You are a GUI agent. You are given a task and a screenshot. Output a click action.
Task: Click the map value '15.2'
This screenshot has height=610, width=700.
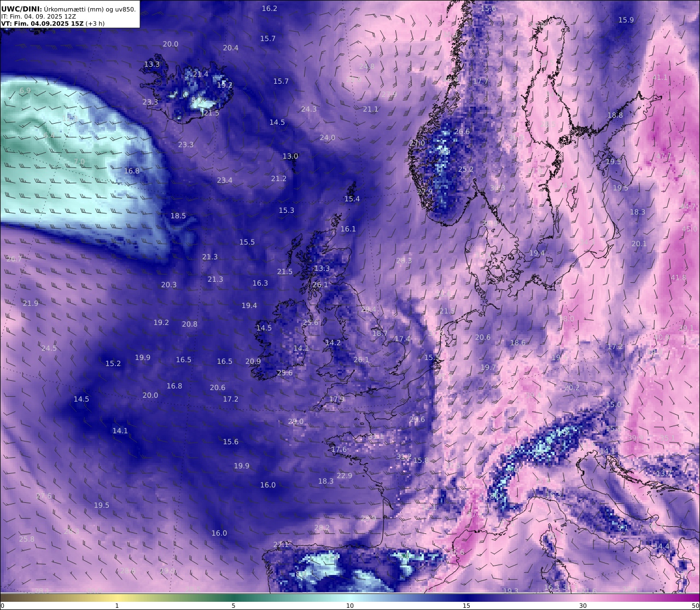pyautogui.click(x=113, y=363)
